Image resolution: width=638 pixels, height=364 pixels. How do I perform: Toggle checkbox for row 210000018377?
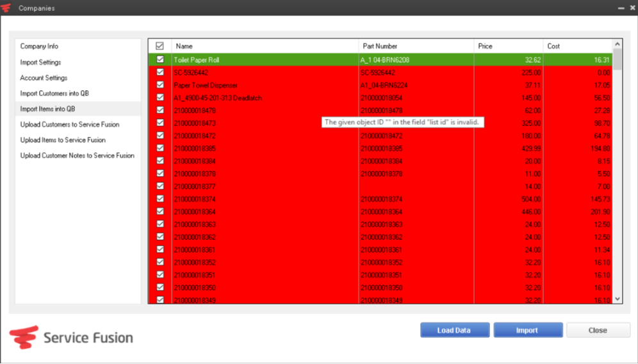click(x=160, y=186)
